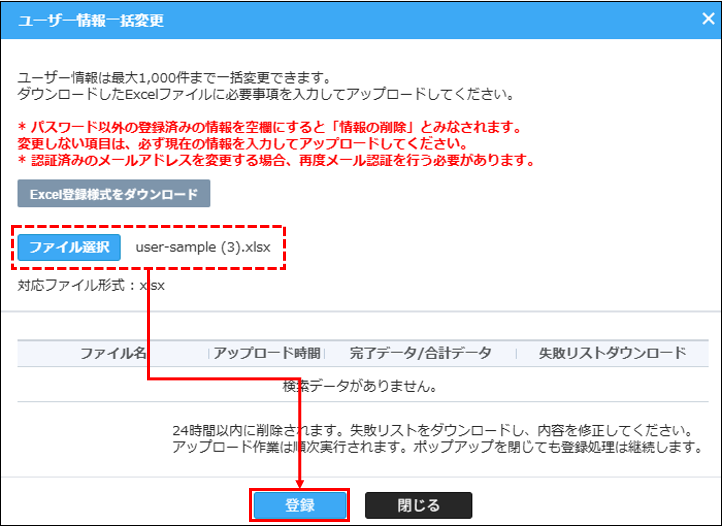Click the ダウンロードしたExcelファイル instruction line
Screen dimensions: 722x526
pos(266,94)
